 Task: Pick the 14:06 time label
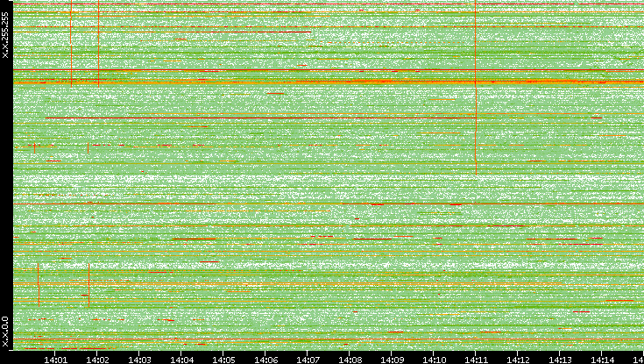coord(265,360)
